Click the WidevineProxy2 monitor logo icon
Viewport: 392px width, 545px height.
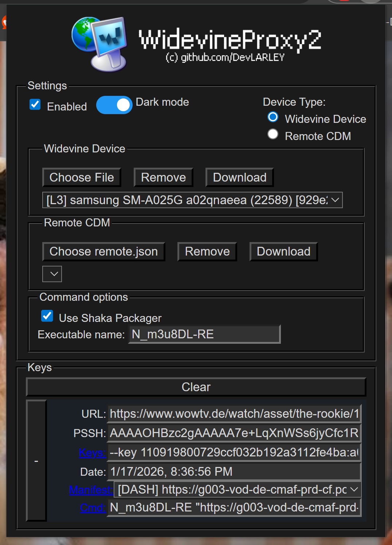pyautogui.click(x=99, y=44)
